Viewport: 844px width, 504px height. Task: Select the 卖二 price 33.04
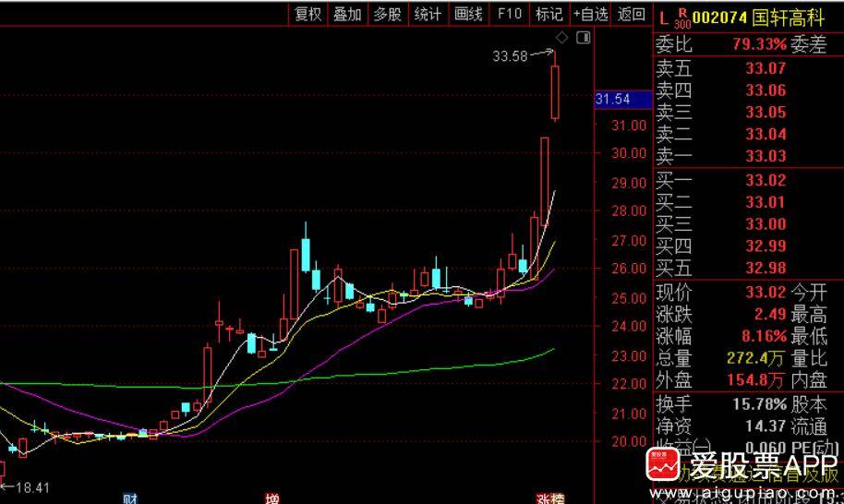(x=766, y=134)
